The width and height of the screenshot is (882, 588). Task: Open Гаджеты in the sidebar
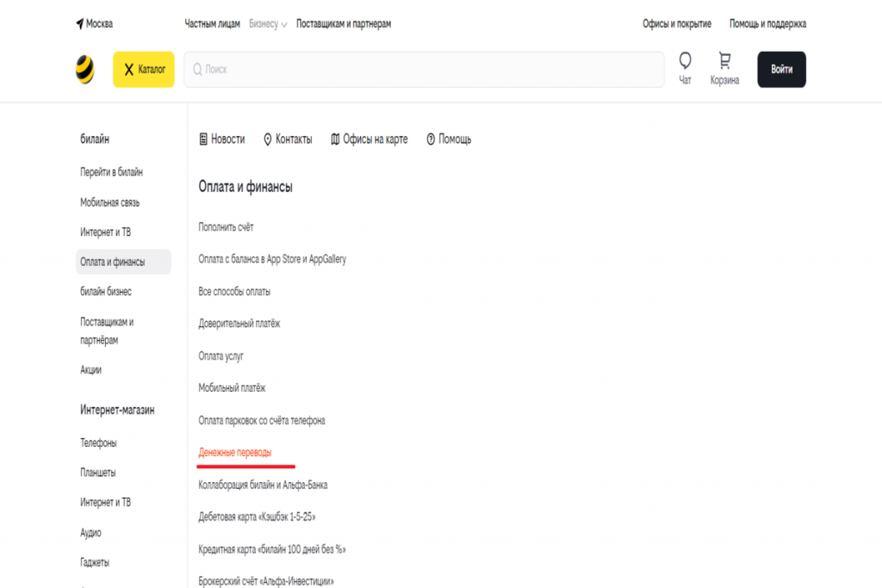point(95,563)
